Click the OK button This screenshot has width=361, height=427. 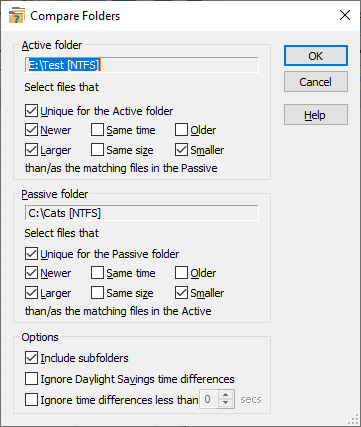316,56
